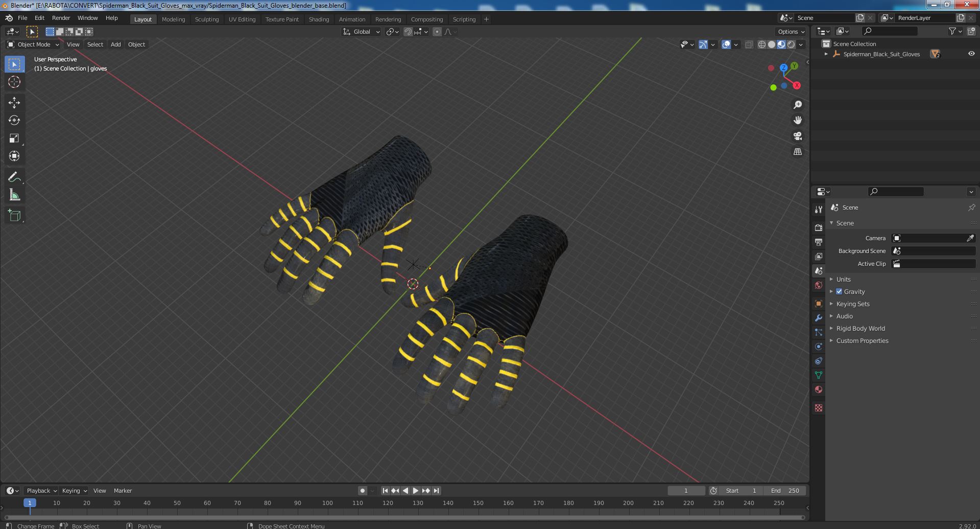Open the Output properties tab

819,242
